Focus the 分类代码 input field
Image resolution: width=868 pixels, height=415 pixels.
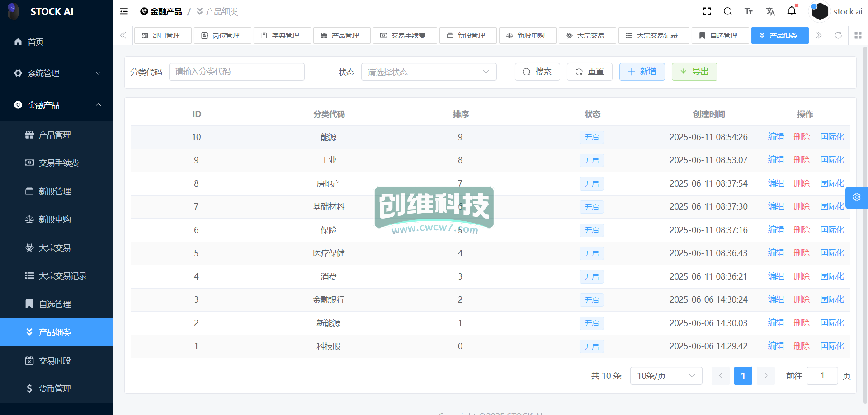(236, 72)
